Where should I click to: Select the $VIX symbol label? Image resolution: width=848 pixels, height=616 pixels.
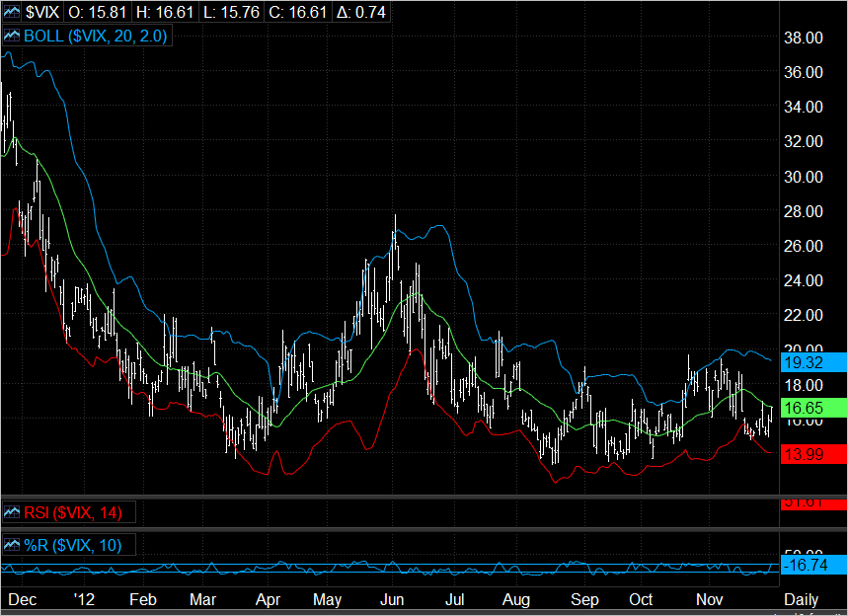pos(41,13)
